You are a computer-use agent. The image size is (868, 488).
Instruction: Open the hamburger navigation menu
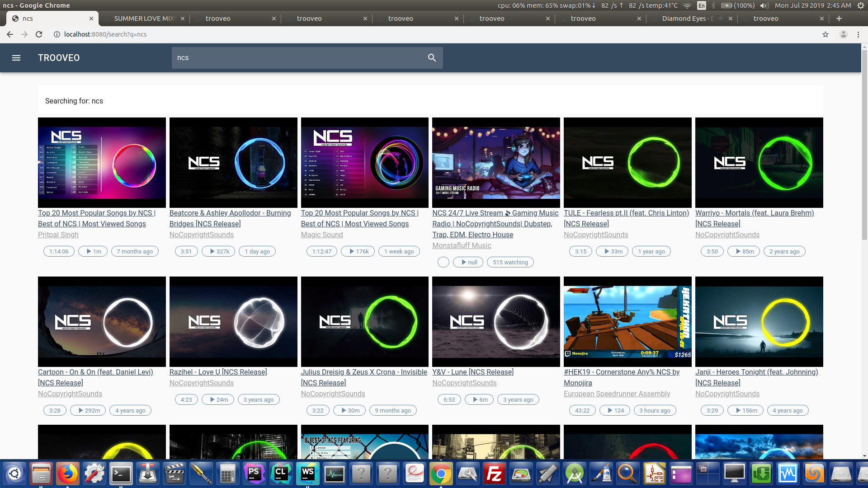click(x=16, y=58)
